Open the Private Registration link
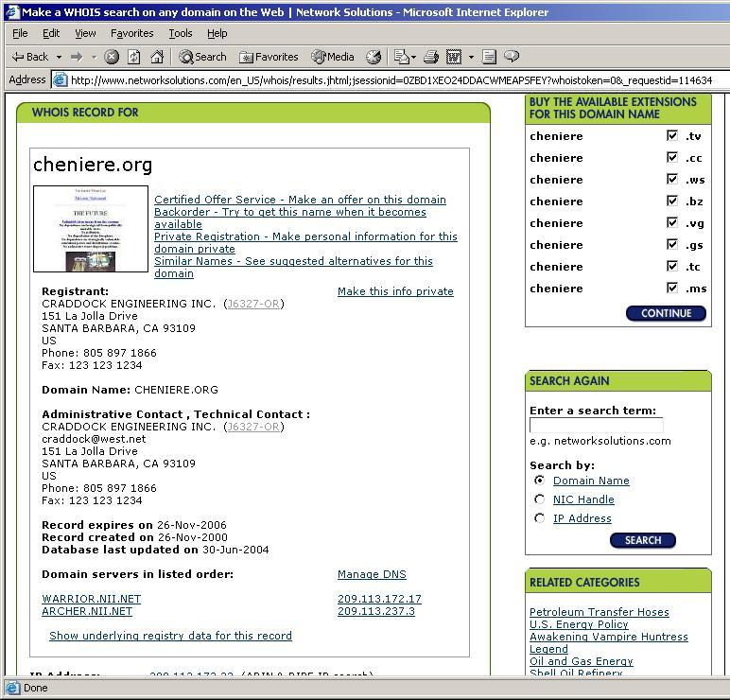Image resolution: width=730 pixels, height=700 pixels. click(x=305, y=243)
